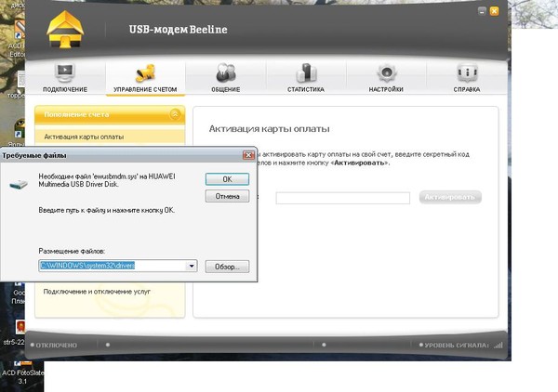Click the Настройки tab label

pos(386,89)
